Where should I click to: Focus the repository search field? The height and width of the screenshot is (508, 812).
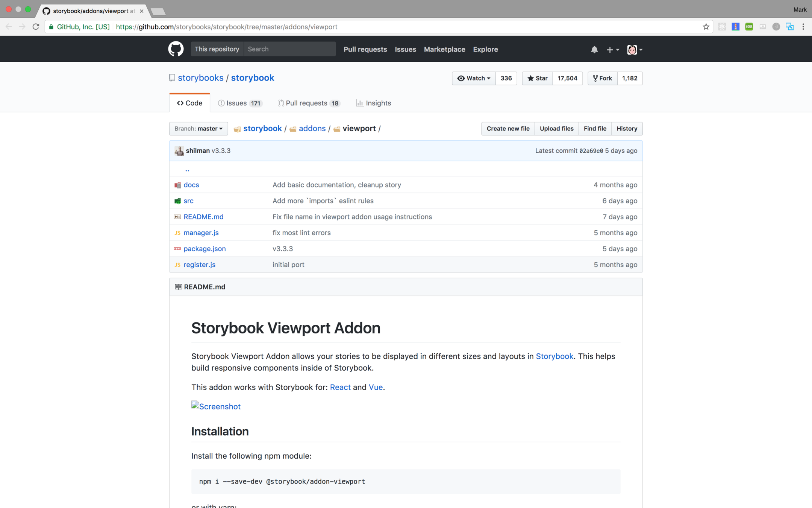(x=289, y=49)
